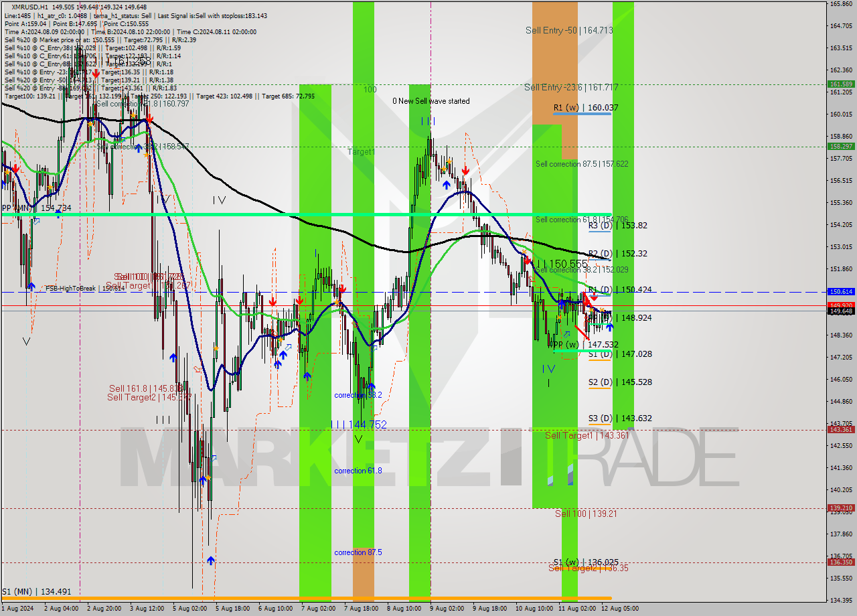Screen dimensions: 857x616
Task: Click the 'Sell 100 | 139.21' label
Action: 586,514
